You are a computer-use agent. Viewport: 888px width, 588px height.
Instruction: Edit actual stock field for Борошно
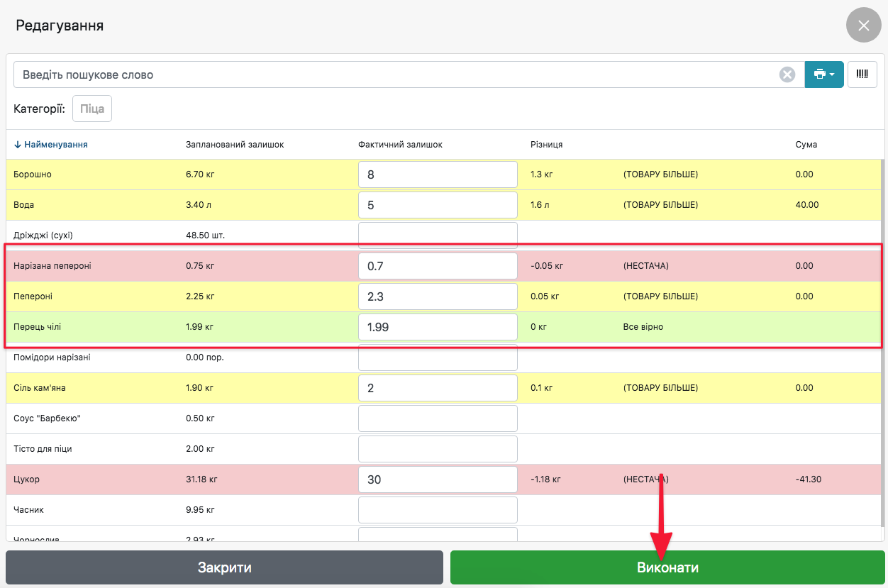pyautogui.click(x=438, y=174)
